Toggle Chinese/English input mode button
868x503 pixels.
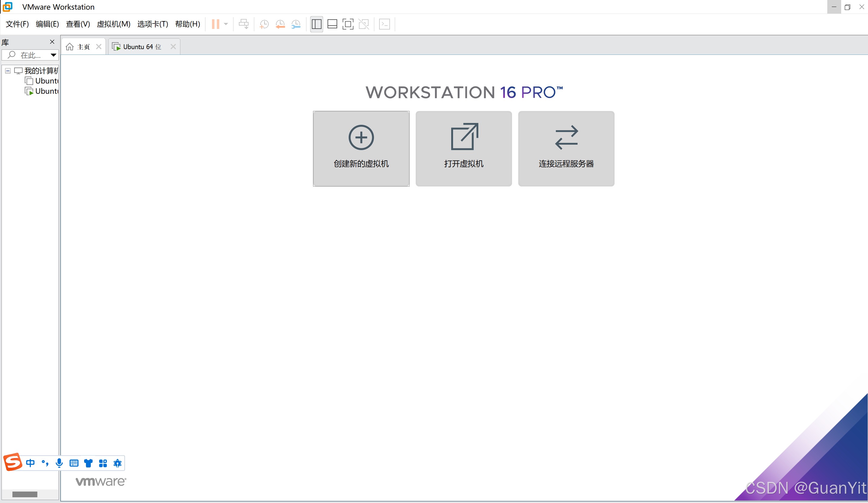pos(30,463)
